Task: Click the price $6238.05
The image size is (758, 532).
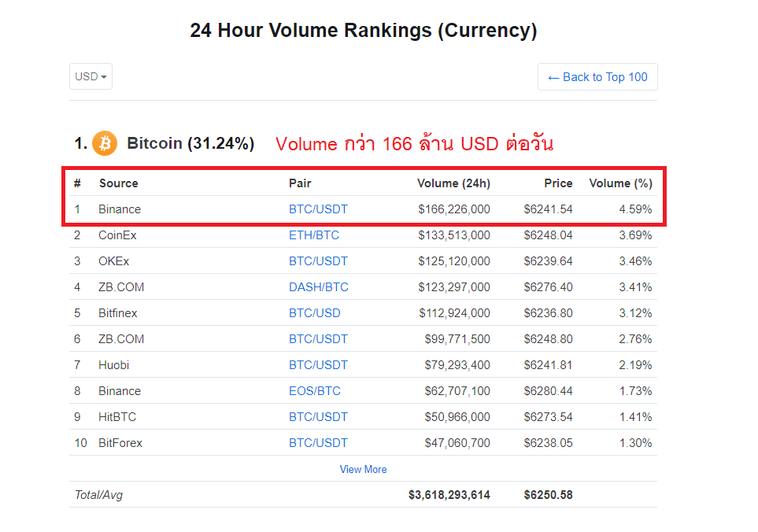Action: coord(548,443)
